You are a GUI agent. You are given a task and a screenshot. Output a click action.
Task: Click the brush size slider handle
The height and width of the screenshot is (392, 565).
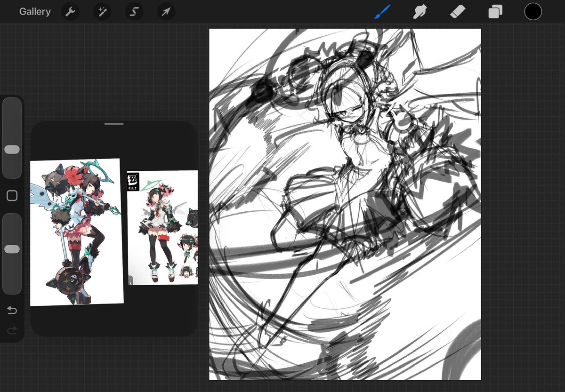coord(12,150)
